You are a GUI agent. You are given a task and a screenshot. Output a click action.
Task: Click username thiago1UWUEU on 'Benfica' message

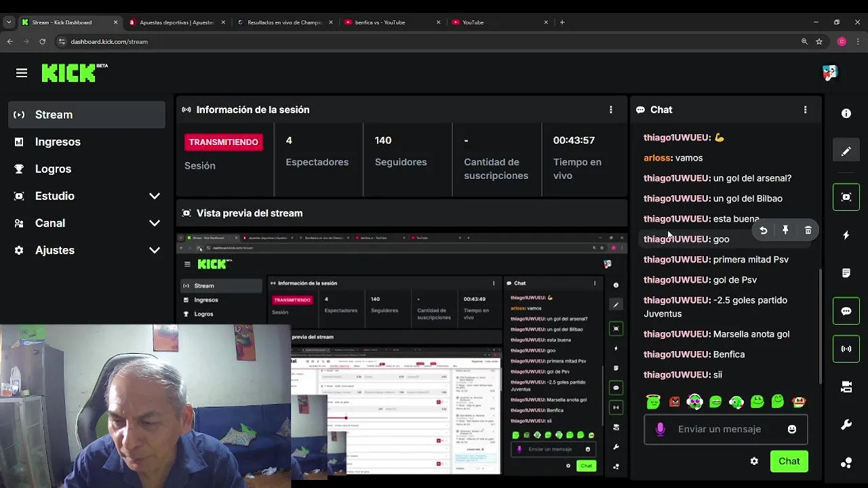[x=677, y=354]
